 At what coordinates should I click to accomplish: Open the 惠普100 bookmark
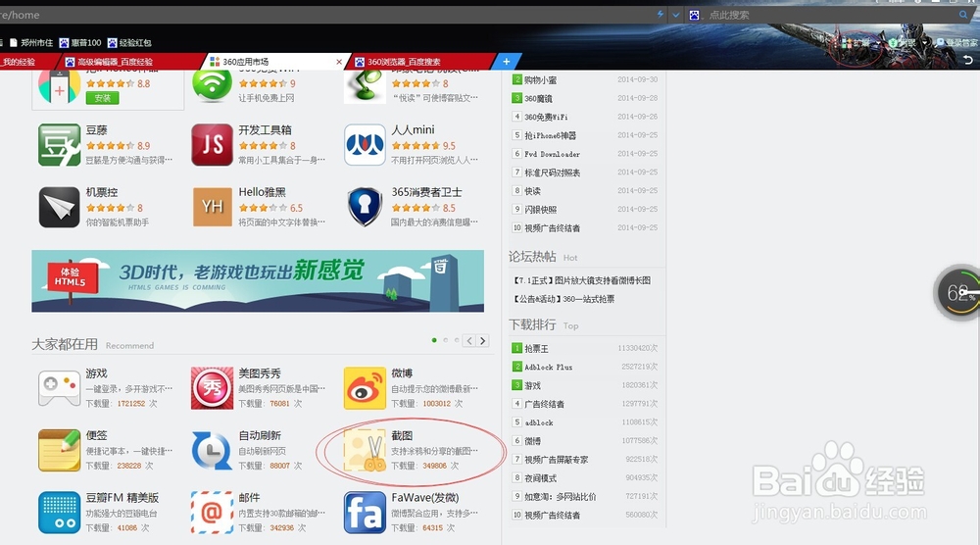80,42
